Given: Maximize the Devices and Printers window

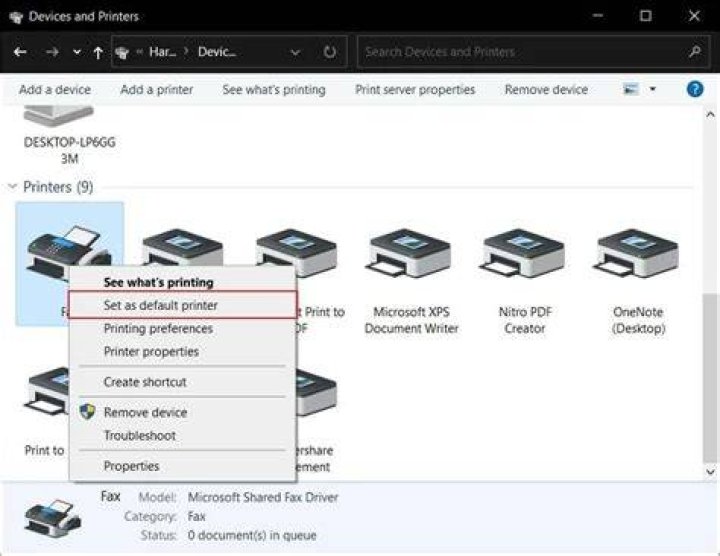Looking at the screenshot, I should 646,16.
